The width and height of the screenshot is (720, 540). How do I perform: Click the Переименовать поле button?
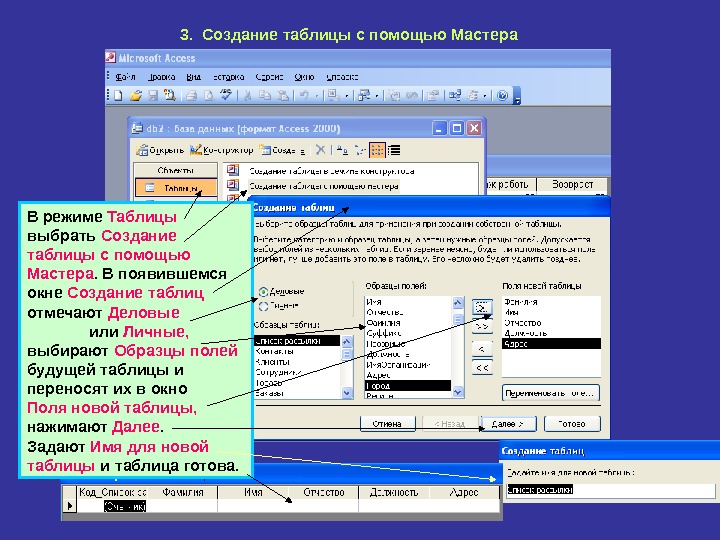point(551,393)
